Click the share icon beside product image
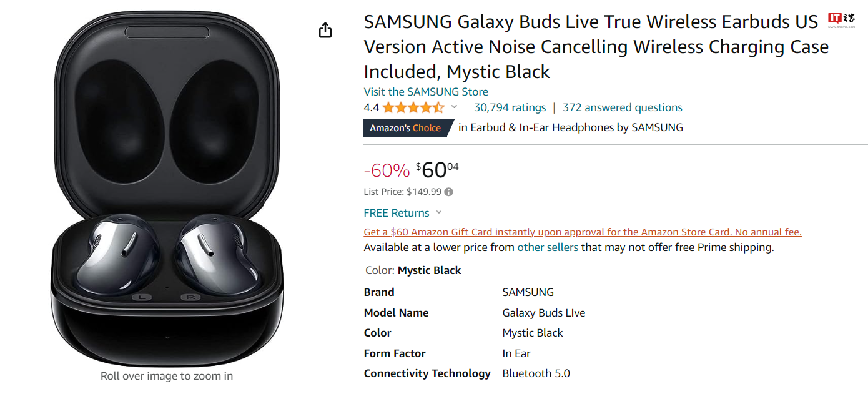 (x=325, y=30)
